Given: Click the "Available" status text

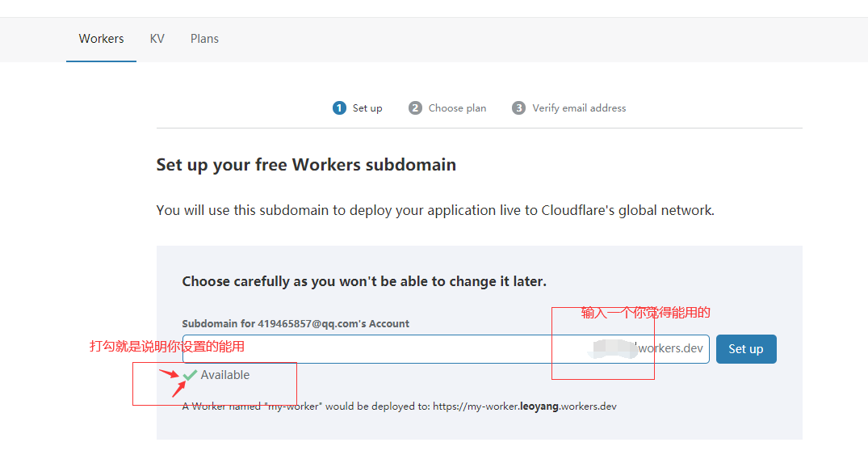Looking at the screenshot, I should pyautogui.click(x=225, y=375).
